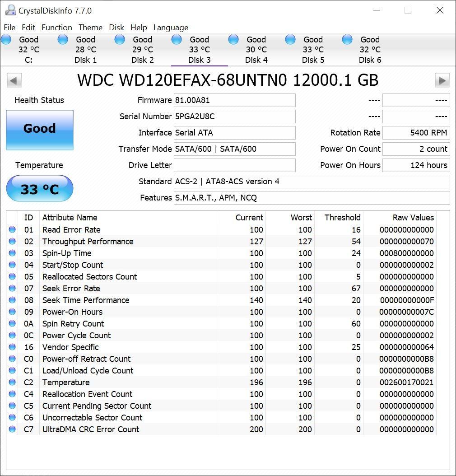Switch to Disk 6 tab

[x=370, y=50]
